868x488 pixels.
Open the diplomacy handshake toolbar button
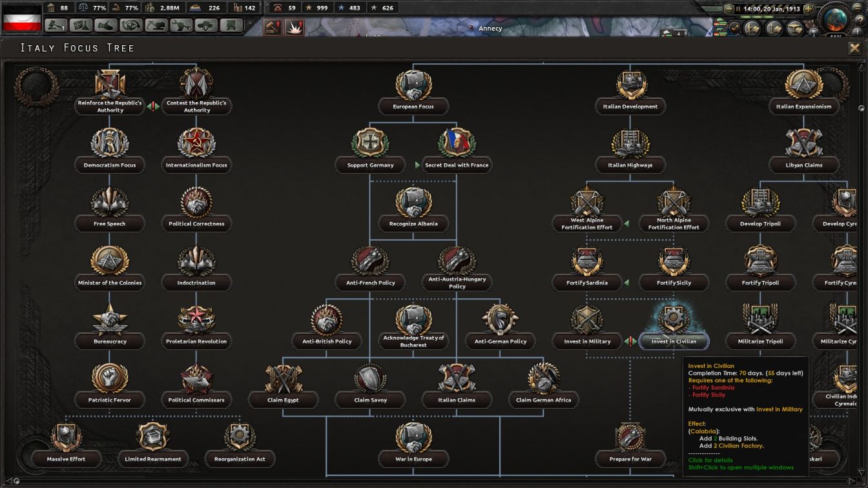coord(107,25)
